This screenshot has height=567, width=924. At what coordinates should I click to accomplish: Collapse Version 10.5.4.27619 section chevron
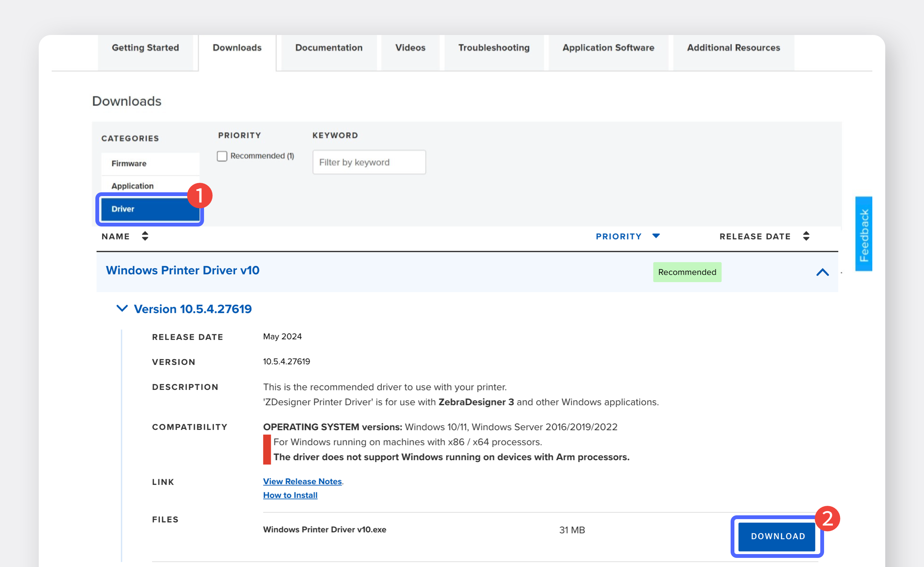[x=122, y=308]
